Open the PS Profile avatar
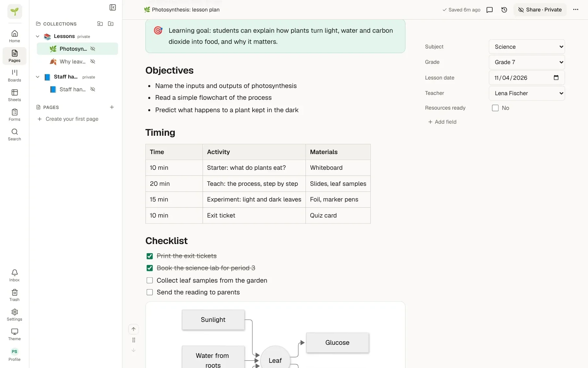 [x=14, y=355]
